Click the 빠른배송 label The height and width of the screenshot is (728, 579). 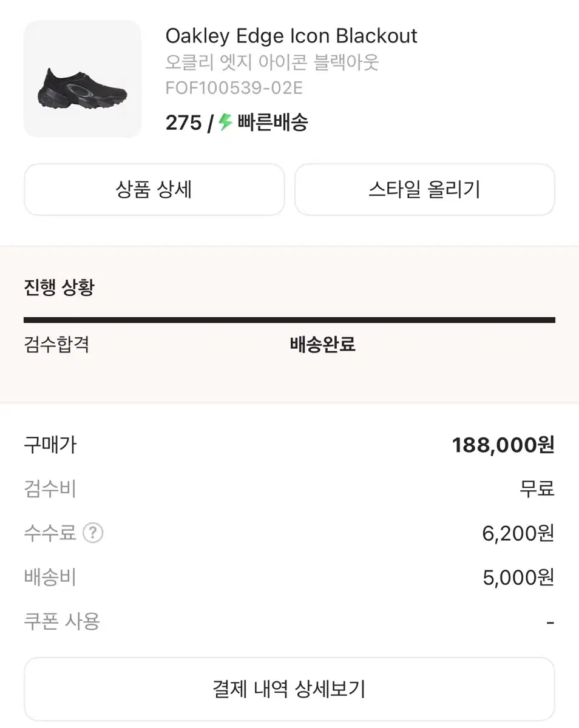(273, 123)
